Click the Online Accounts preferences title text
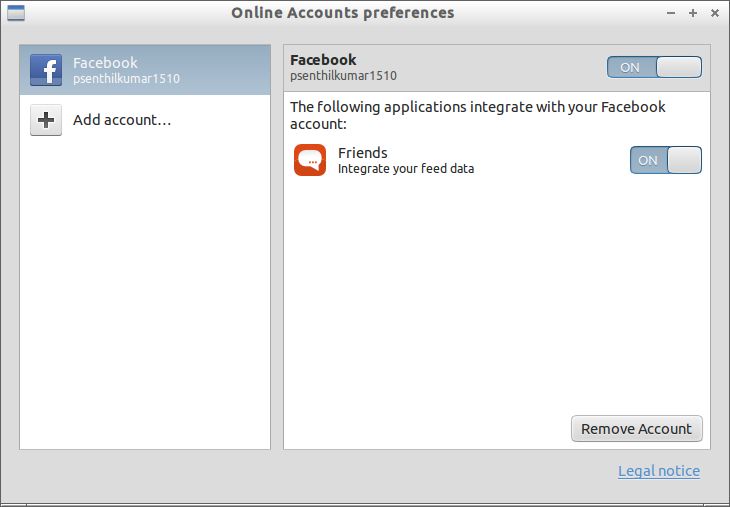Screen dimensions: 730x507 tap(343, 13)
